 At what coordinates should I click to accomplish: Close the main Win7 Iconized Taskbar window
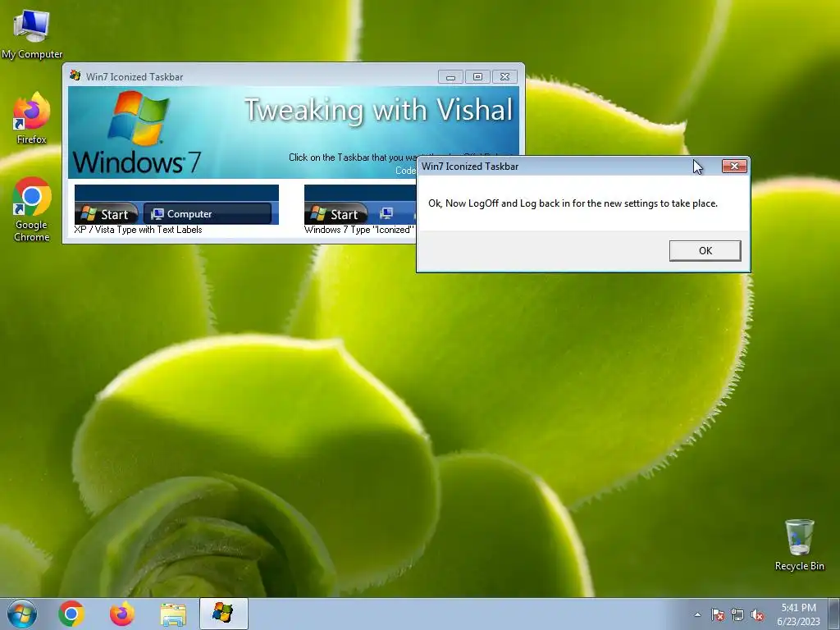tap(504, 77)
